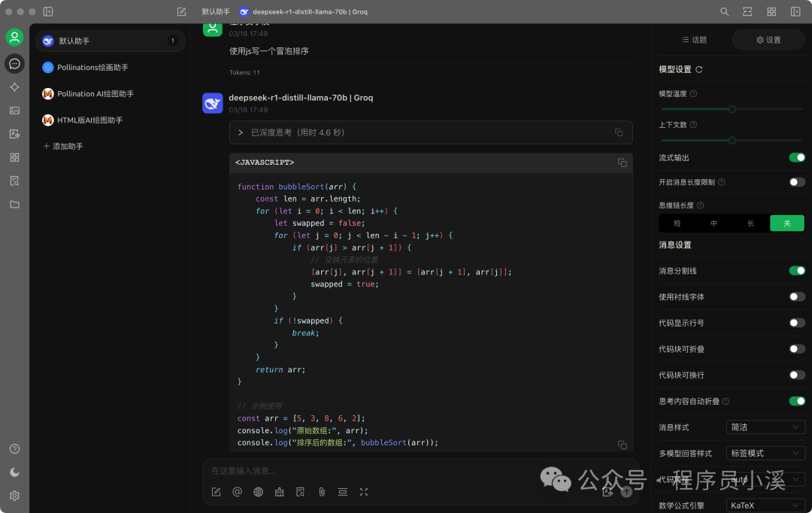Show help for 模型温度
The height and width of the screenshot is (513, 812).
click(693, 94)
